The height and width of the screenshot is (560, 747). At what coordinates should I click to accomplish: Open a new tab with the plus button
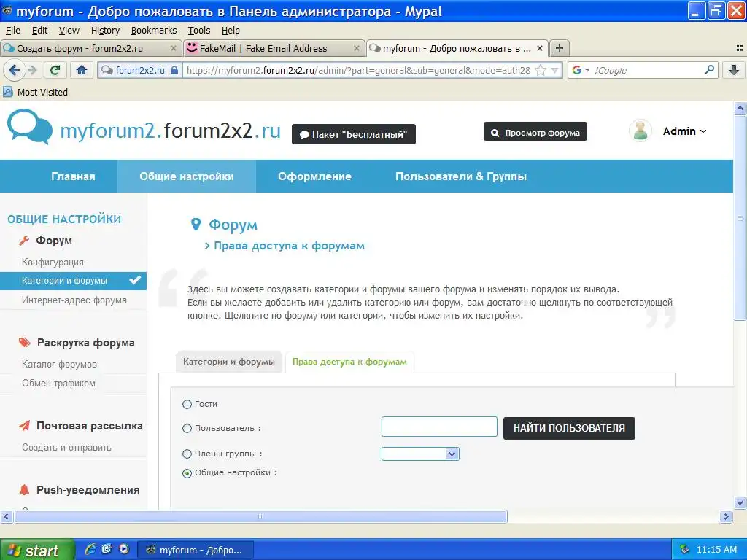pos(560,48)
